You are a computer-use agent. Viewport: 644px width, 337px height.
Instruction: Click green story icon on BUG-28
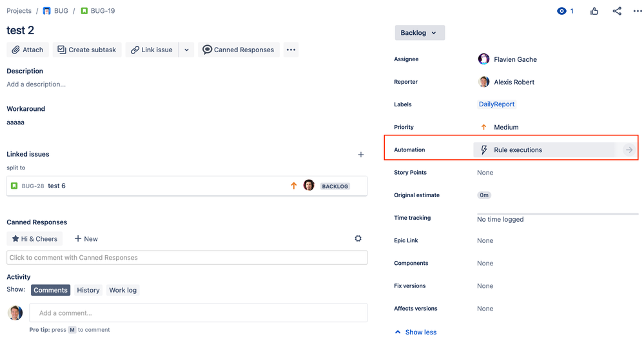pyautogui.click(x=14, y=186)
